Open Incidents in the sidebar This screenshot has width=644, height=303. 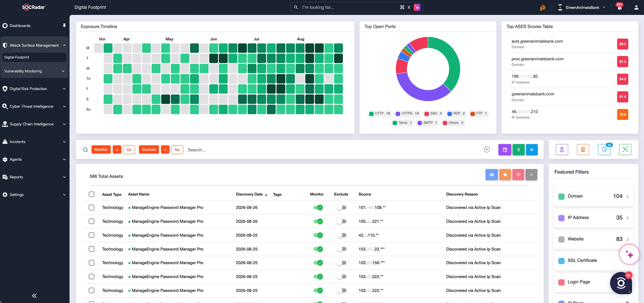coord(34,142)
